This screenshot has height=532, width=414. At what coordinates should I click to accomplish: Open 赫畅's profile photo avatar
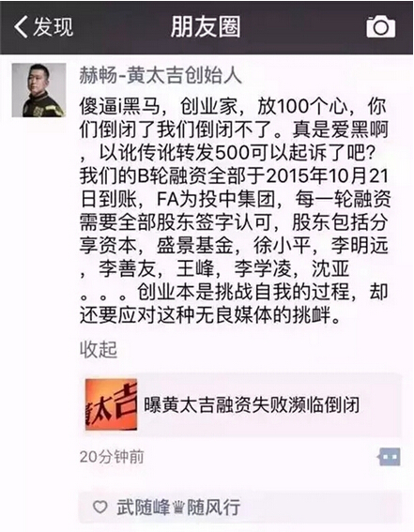pos(38,90)
